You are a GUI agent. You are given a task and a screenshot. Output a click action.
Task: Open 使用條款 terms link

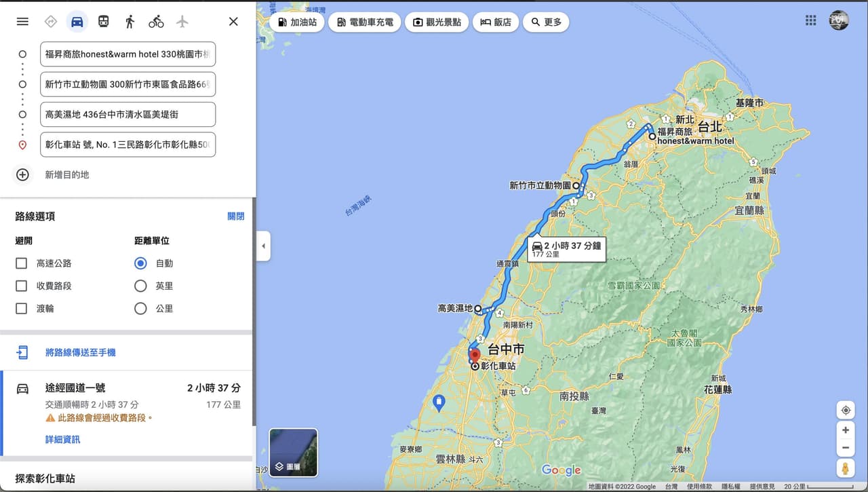point(699,487)
